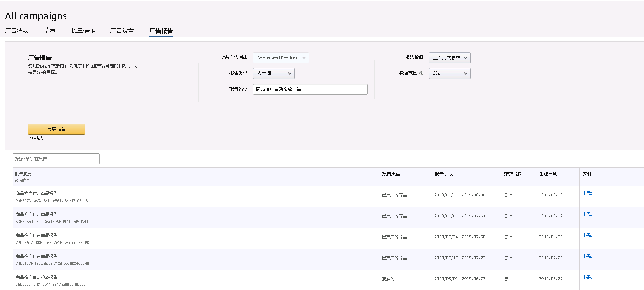Select the 广告报告 tab
The width and height of the screenshot is (644, 290).
pos(161,31)
